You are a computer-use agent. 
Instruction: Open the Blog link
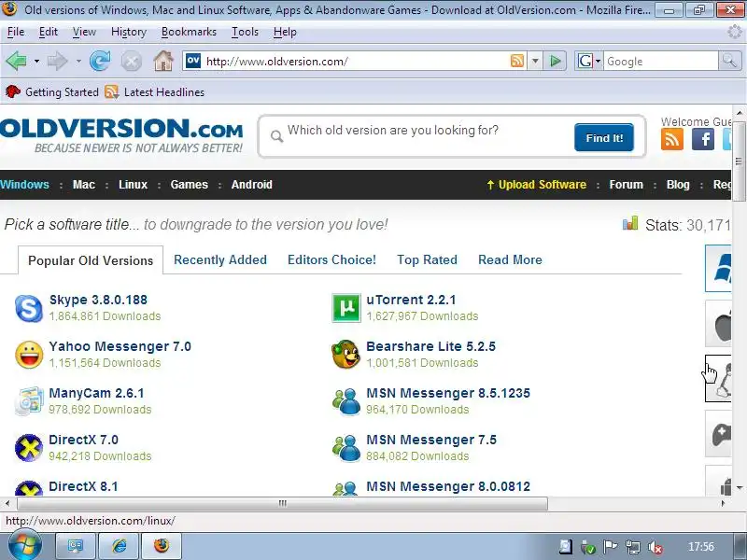tap(678, 185)
